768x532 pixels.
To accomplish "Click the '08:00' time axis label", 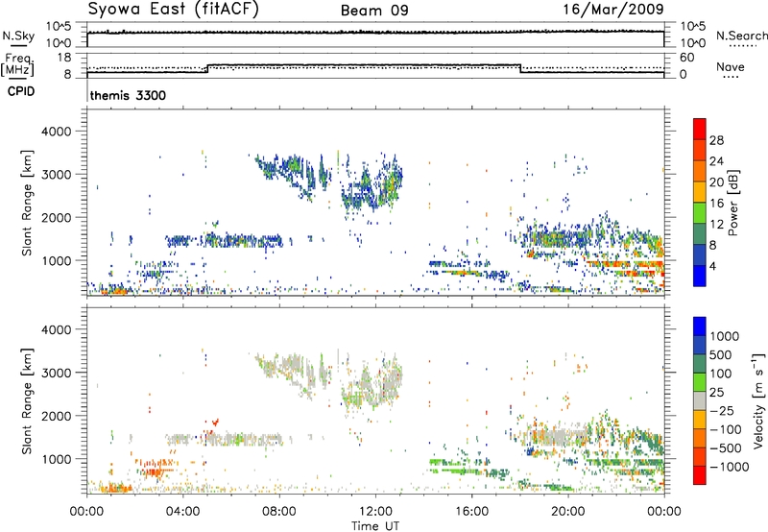I will click(x=279, y=512).
